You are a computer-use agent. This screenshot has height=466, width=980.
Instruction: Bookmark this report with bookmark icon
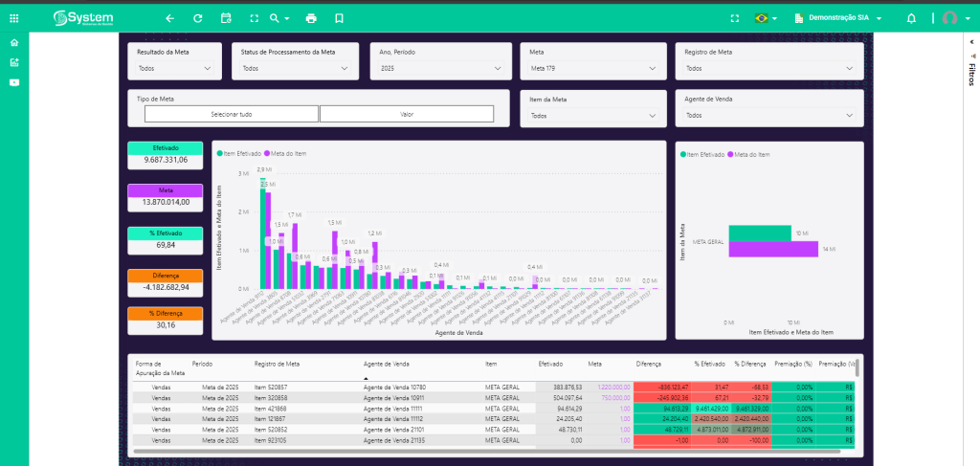[339, 18]
